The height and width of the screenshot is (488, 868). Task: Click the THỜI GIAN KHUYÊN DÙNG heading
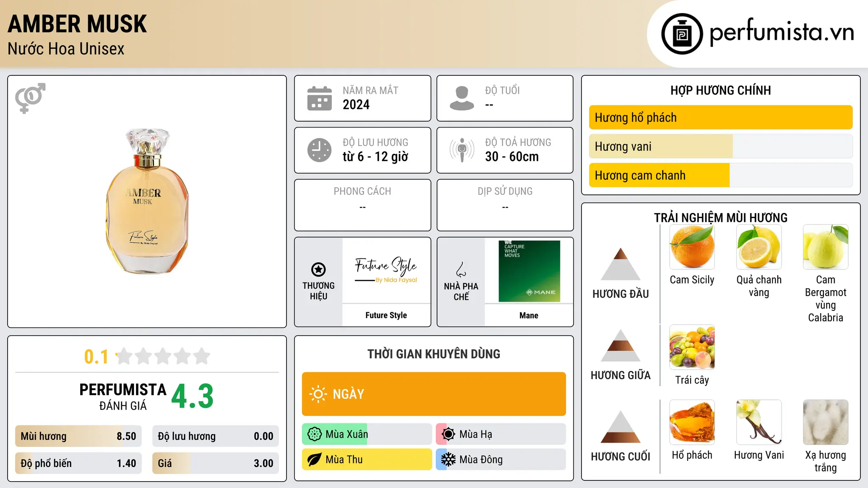[434, 354]
